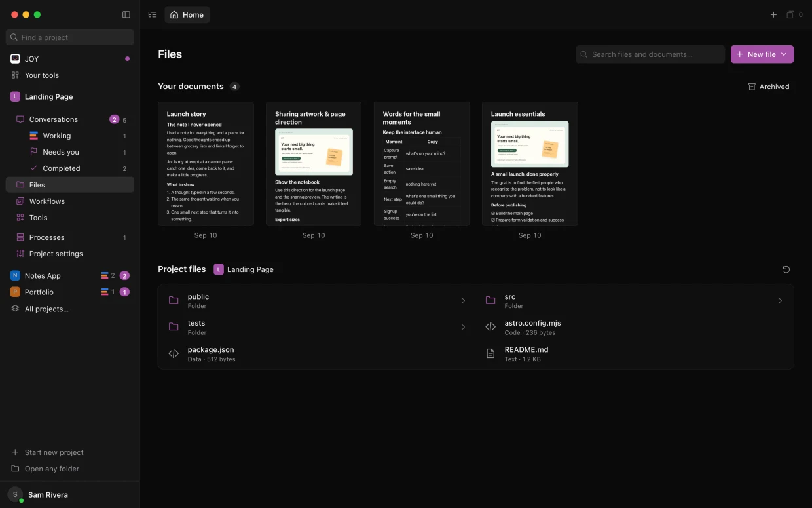The width and height of the screenshot is (812, 508).
Task: Click the outline list icon beside Home tab
Action: point(152,14)
